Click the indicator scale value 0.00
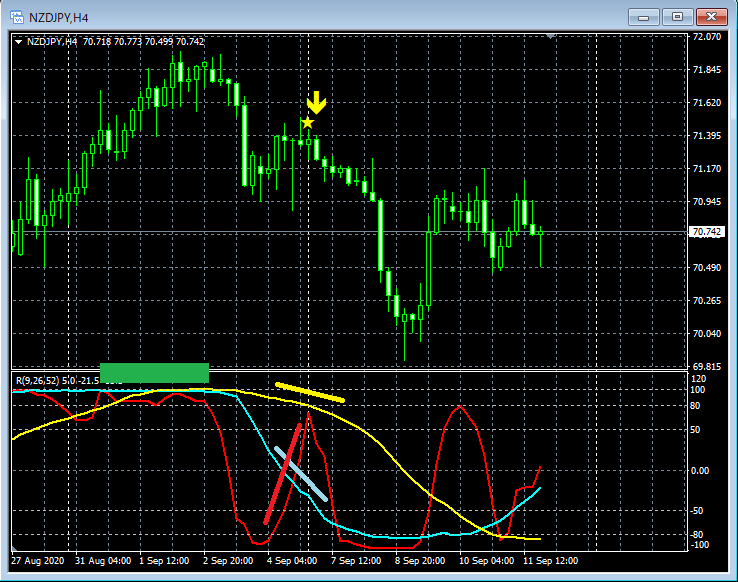 700,470
